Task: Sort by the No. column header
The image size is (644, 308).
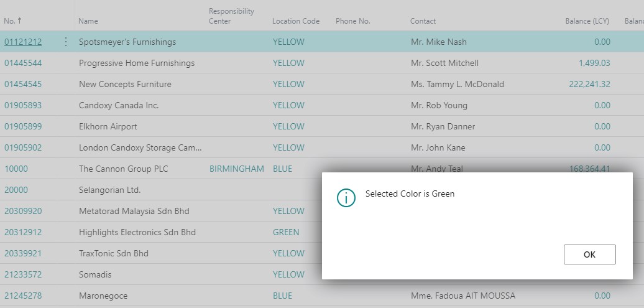Action: [13, 21]
